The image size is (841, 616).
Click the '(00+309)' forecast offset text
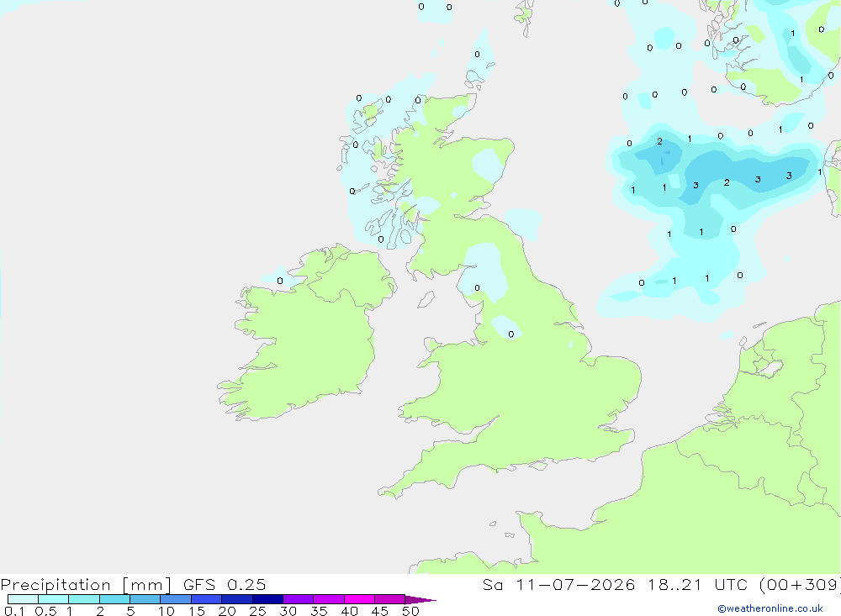[x=801, y=584]
